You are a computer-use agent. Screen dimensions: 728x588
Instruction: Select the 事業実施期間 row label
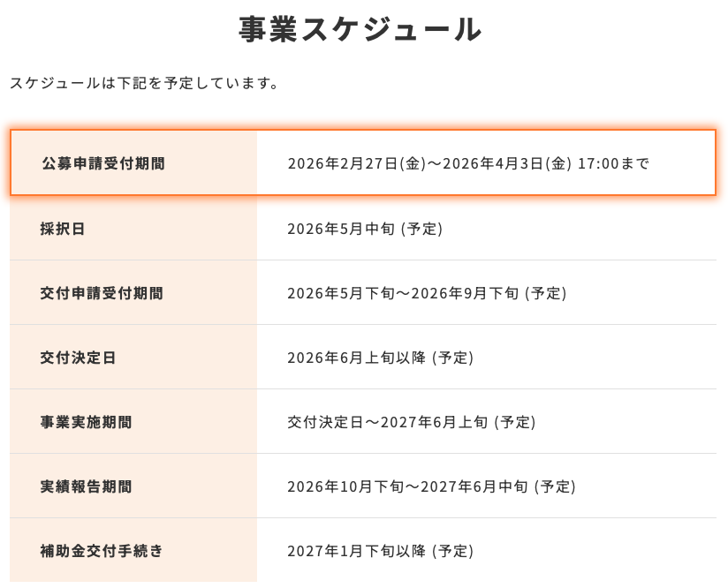(87, 422)
